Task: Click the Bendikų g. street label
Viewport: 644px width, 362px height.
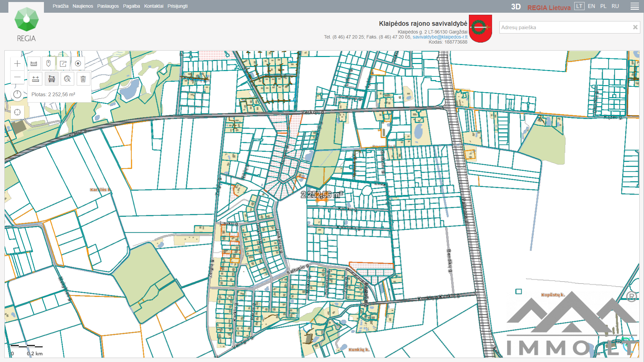Action: tap(449, 261)
